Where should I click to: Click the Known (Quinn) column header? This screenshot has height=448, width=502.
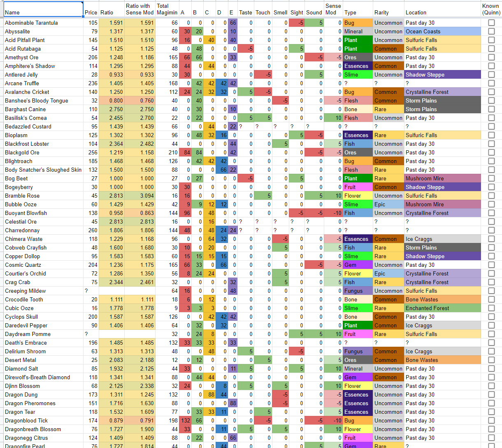pyautogui.click(x=491, y=9)
